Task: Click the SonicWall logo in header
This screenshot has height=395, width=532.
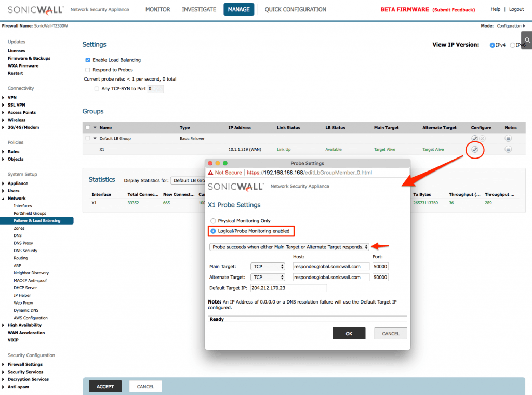Action: tap(35, 10)
